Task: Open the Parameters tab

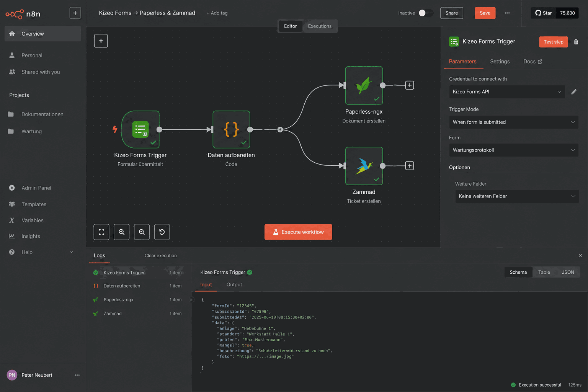Action: pos(462,62)
